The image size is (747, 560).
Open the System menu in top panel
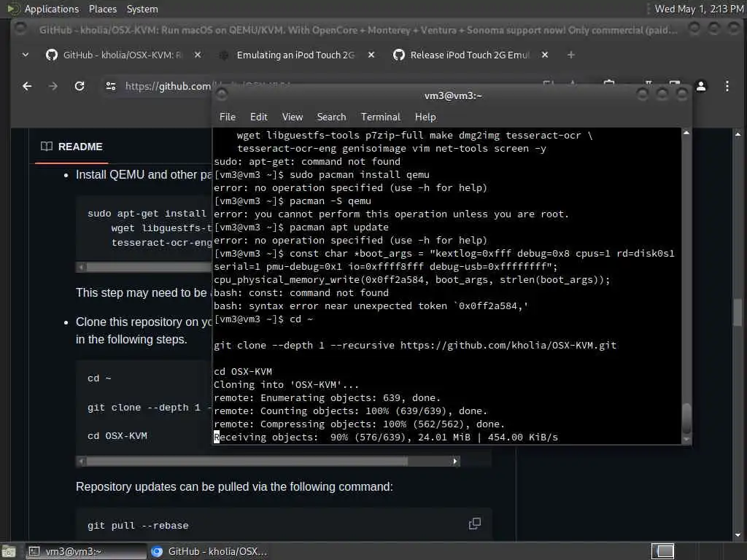(142, 9)
